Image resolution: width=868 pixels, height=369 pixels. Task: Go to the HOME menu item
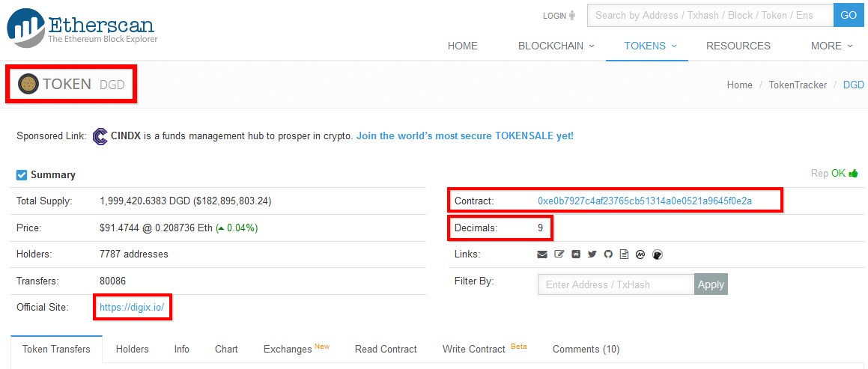coord(462,46)
